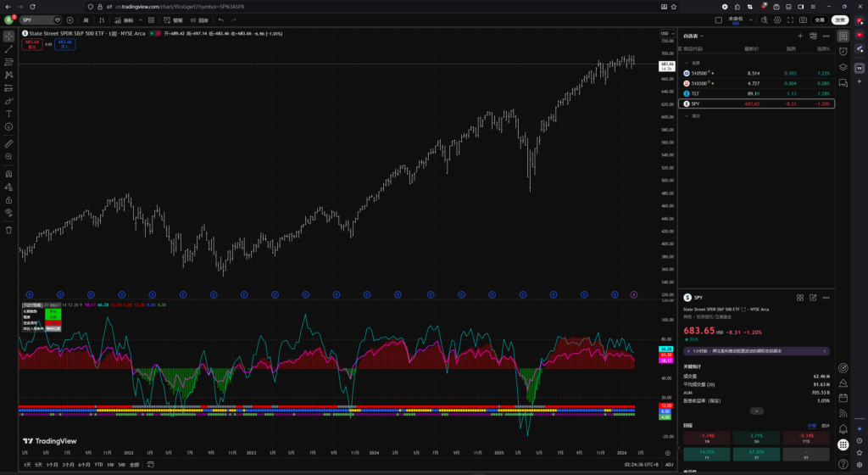Viewport: 868px width, 475px height.
Task: Delete drawings with the trash icon
Action: point(8,229)
